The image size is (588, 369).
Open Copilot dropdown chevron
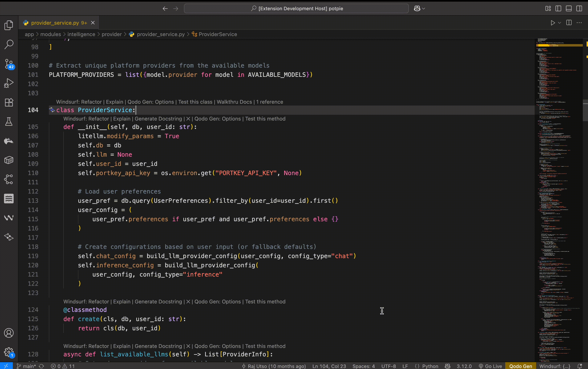coord(424,9)
